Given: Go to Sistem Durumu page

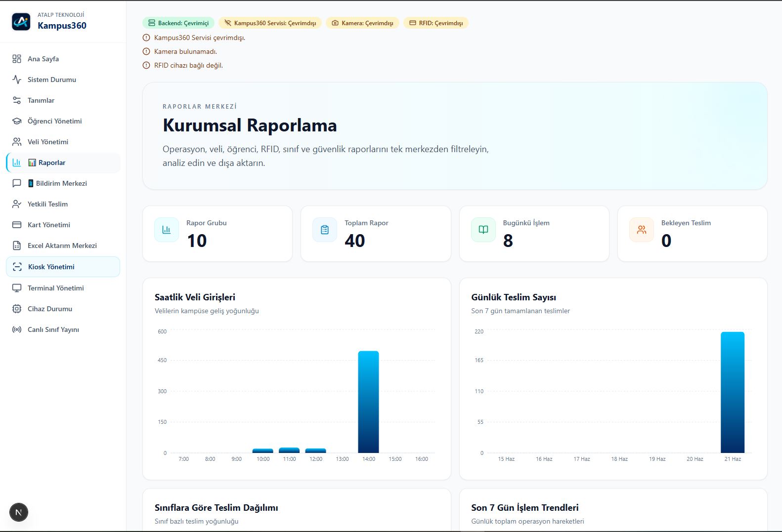Looking at the screenshot, I should point(63,80).
